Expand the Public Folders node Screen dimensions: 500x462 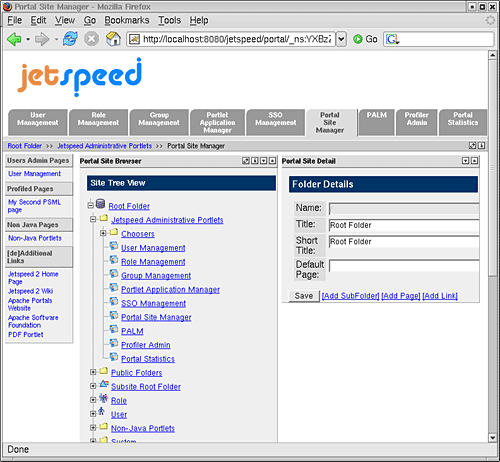(93, 372)
